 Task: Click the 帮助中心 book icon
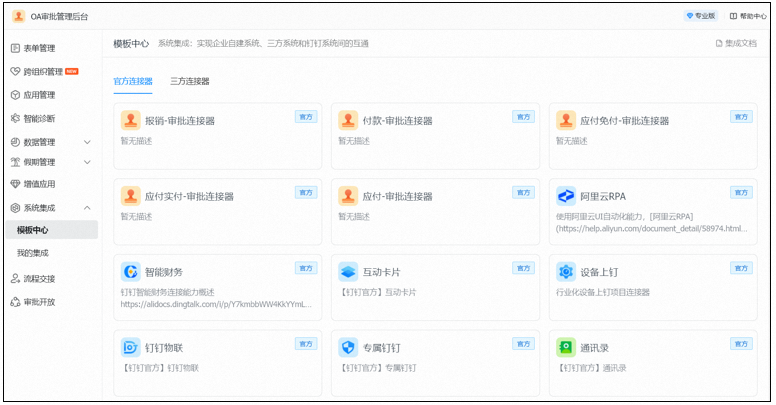tap(733, 16)
